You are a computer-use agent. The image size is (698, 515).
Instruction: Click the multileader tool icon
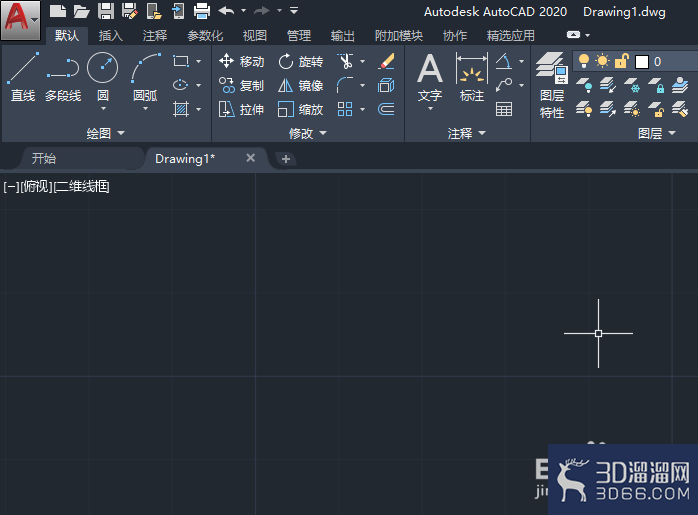[504, 85]
